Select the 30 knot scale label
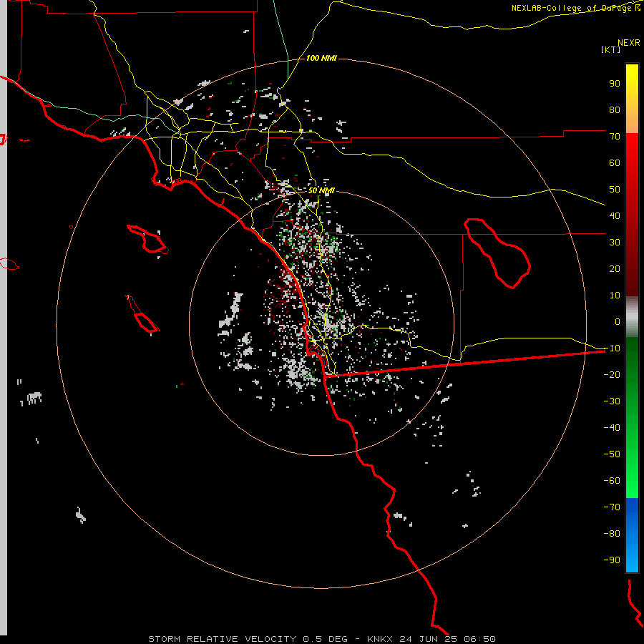This screenshot has width=644, height=644. 615,243
